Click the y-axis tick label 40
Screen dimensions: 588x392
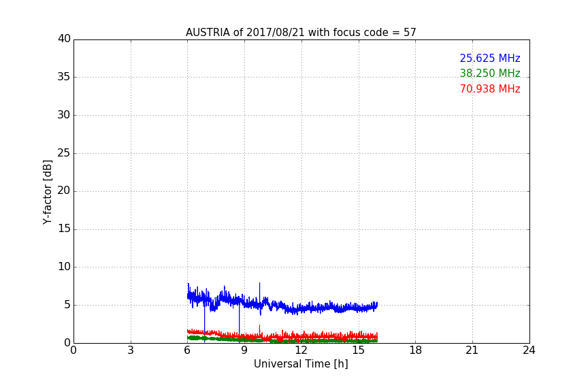point(64,39)
